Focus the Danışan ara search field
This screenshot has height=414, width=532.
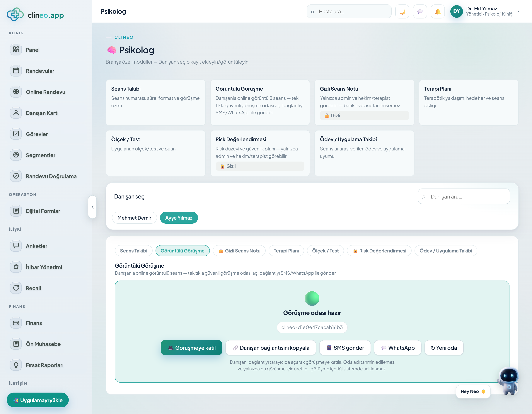point(464,196)
